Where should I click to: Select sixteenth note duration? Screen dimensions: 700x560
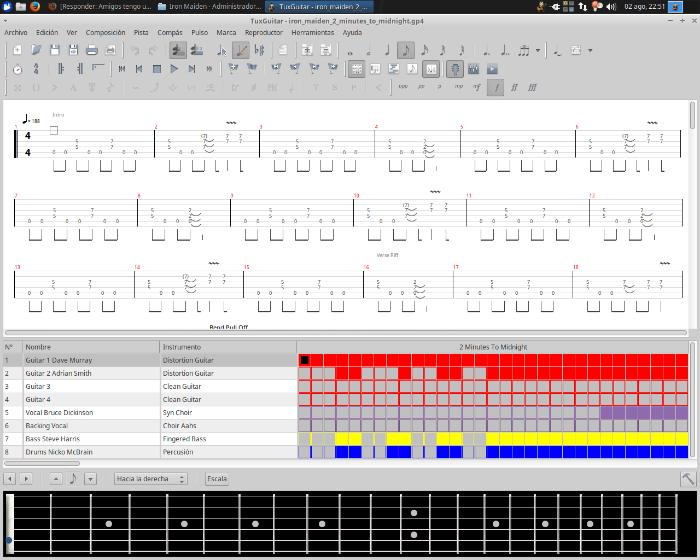click(425, 50)
